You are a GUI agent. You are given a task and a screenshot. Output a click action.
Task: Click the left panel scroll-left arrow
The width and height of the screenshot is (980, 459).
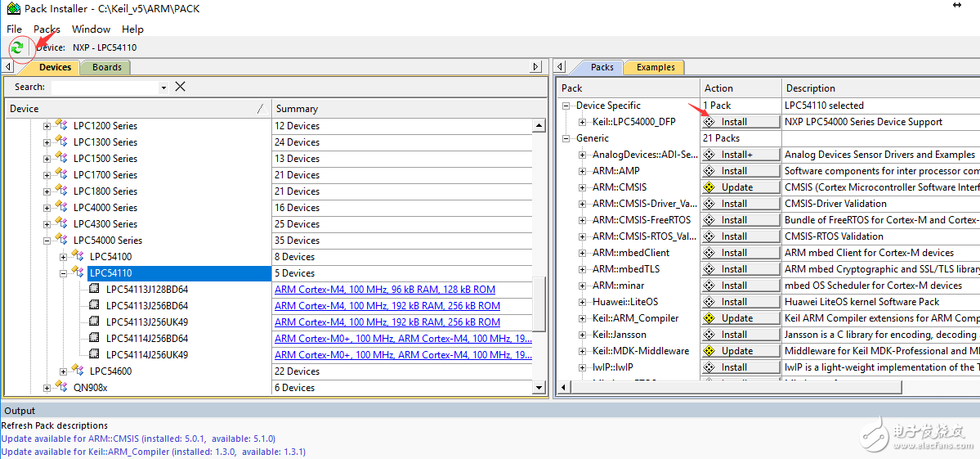click(x=8, y=67)
